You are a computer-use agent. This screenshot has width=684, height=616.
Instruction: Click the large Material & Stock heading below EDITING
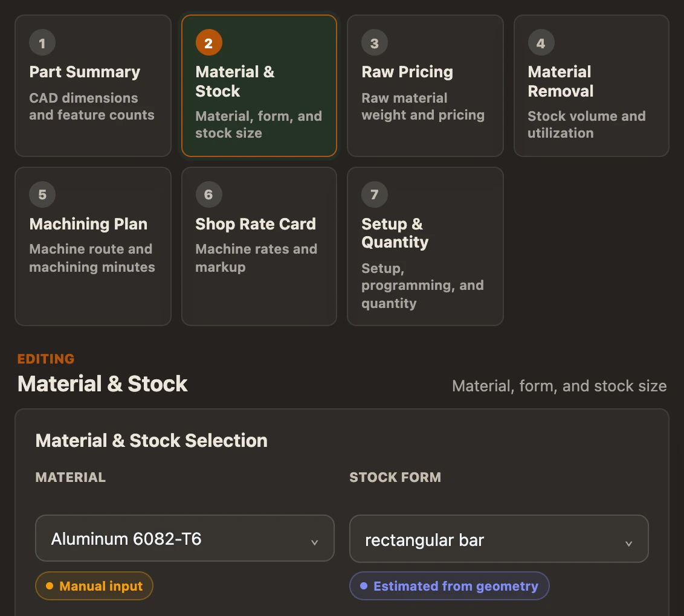pyautogui.click(x=103, y=383)
